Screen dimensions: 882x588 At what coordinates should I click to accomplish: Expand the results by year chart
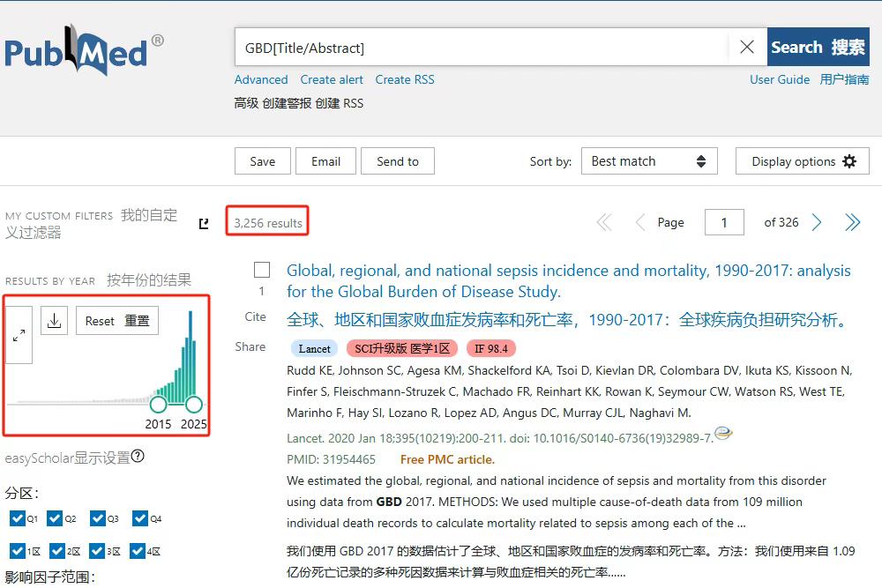(19, 335)
